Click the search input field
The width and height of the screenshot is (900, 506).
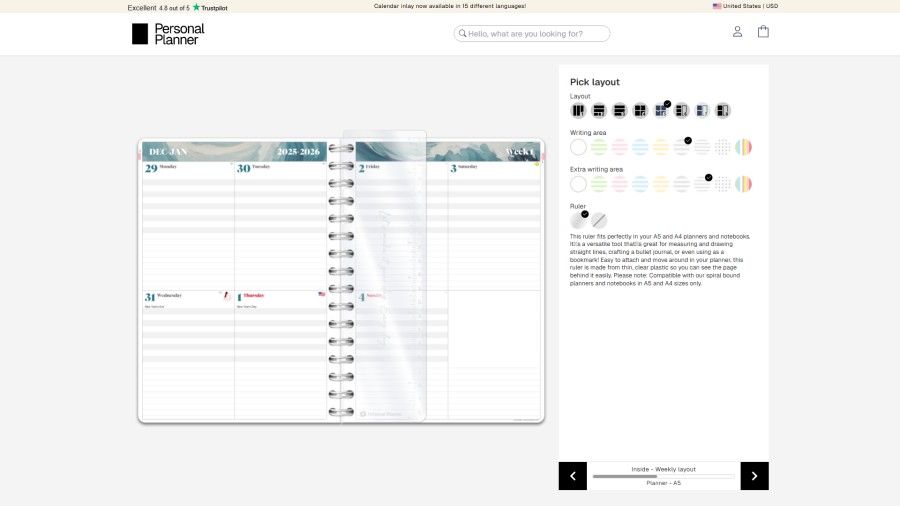coord(537,34)
